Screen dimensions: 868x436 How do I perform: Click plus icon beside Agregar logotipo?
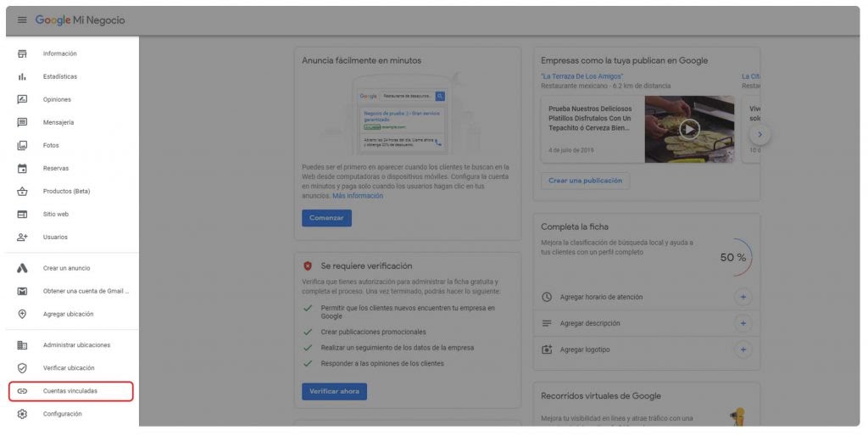[x=743, y=349]
